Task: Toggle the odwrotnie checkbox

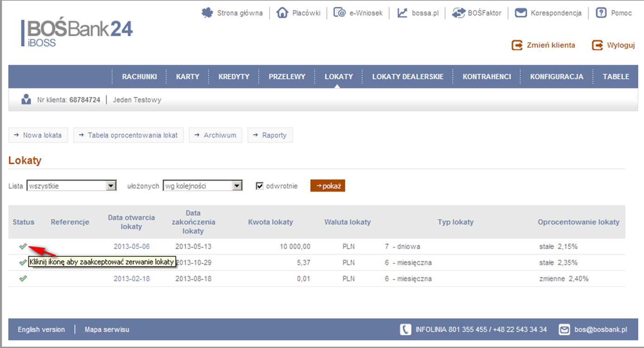Action: point(260,186)
